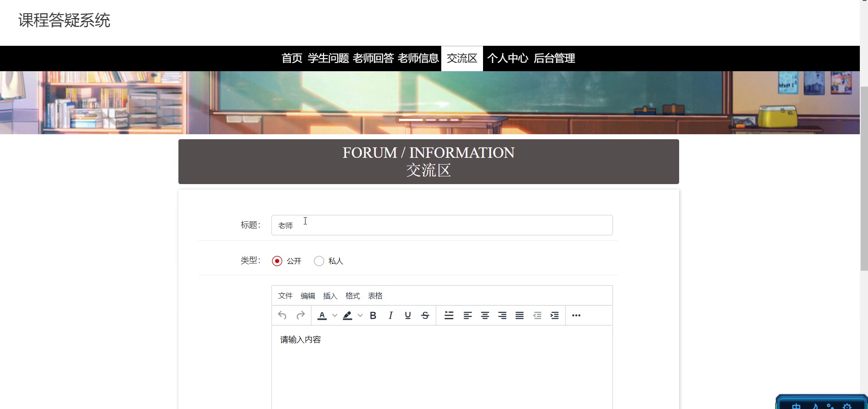Select the 公开 radio button
Image resolution: width=868 pixels, height=409 pixels.
277,261
